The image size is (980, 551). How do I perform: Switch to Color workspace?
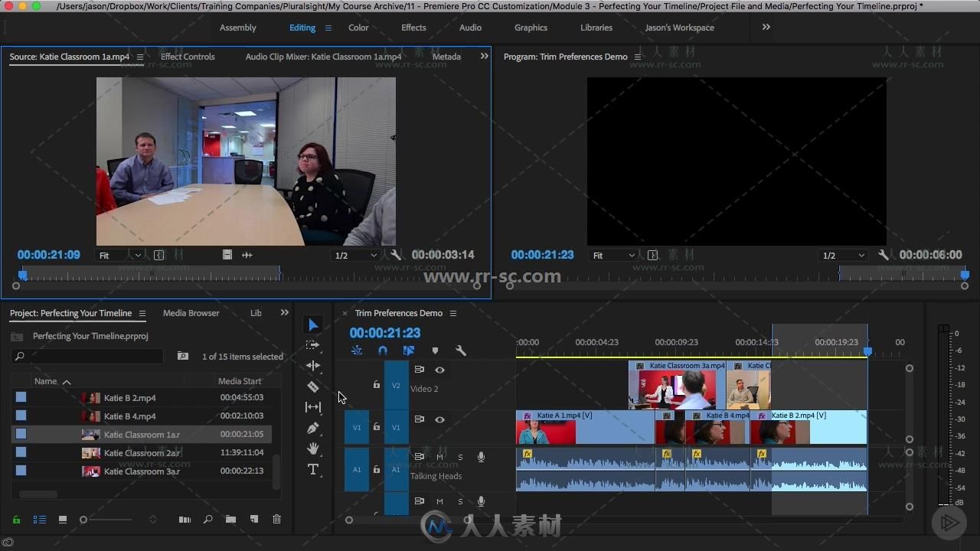pyautogui.click(x=358, y=28)
